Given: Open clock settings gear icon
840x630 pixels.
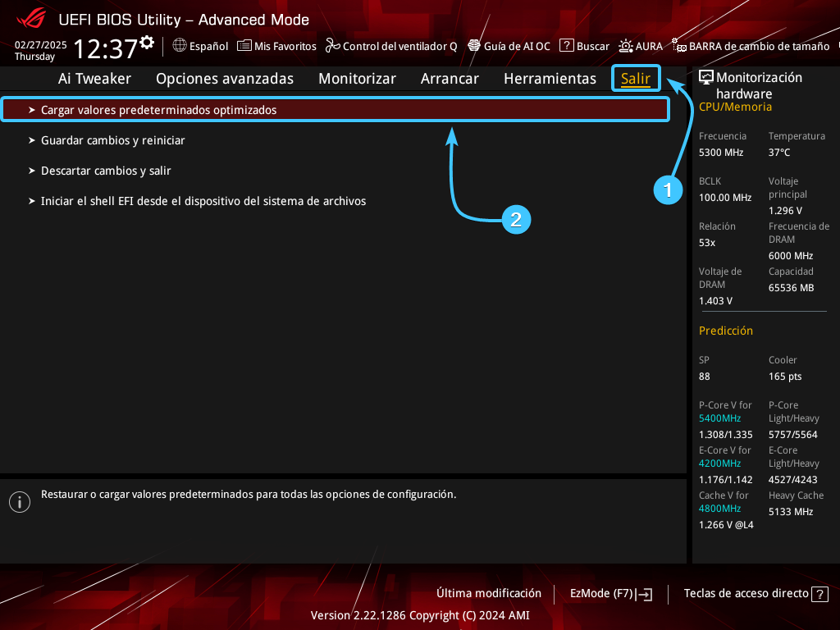Looking at the screenshot, I should pyautogui.click(x=146, y=43).
